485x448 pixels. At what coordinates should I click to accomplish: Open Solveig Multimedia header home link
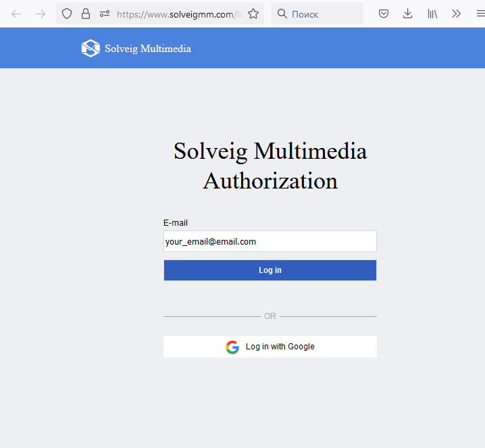coord(136,48)
